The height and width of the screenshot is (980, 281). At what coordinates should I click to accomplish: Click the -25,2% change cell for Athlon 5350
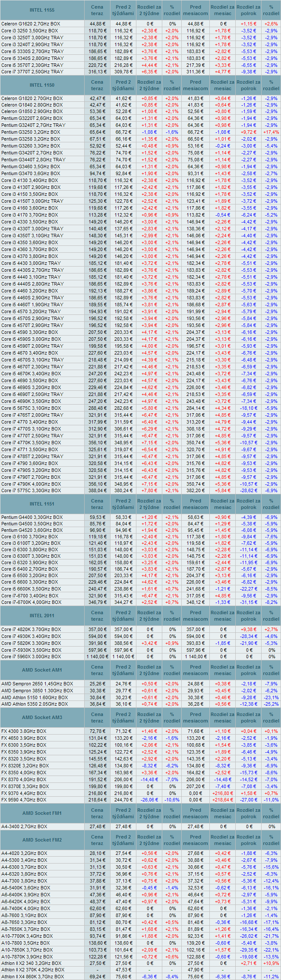pyautogui.click(x=271, y=704)
